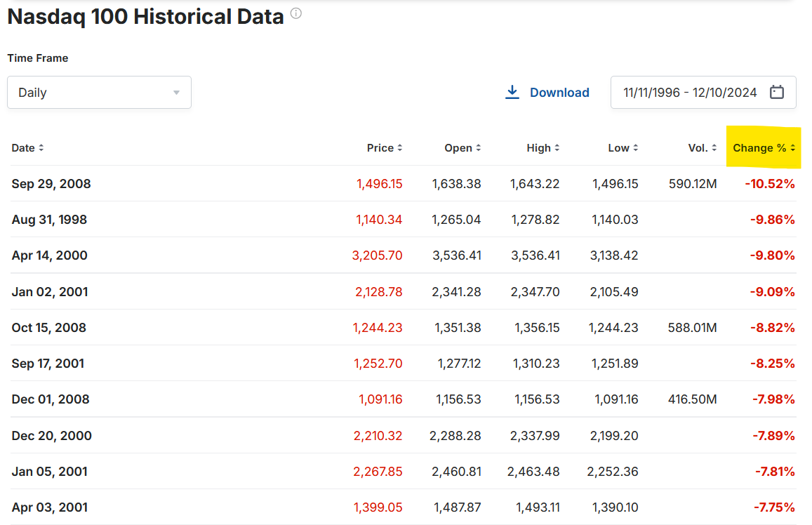Click the high value 2,347.70
Viewport: 812px width, 525px height.
(x=535, y=291)
